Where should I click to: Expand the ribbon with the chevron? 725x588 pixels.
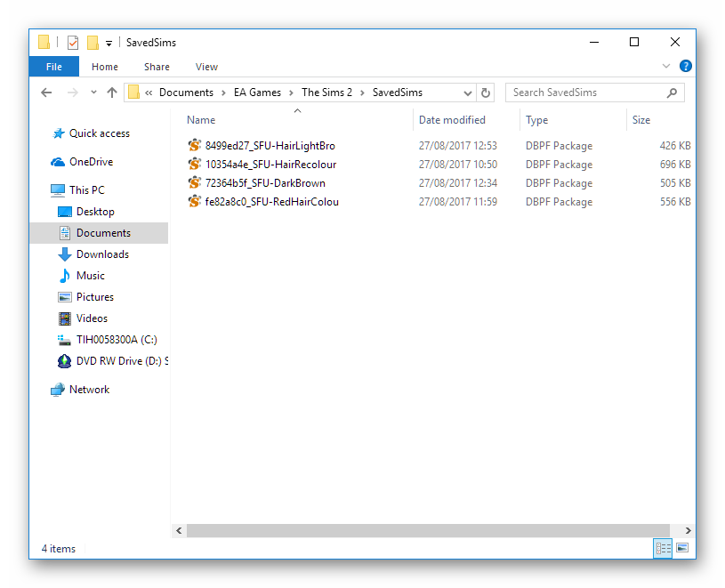point(665,66)
